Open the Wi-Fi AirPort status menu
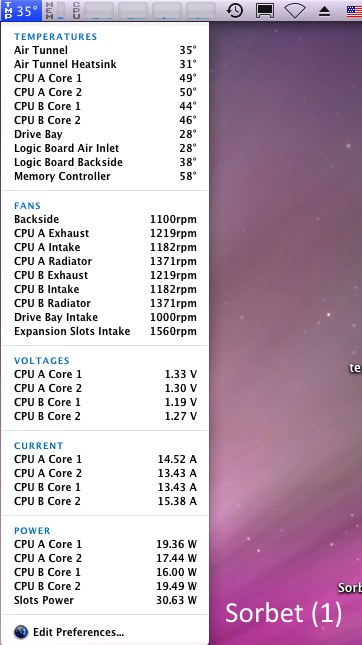 (295, 11)
